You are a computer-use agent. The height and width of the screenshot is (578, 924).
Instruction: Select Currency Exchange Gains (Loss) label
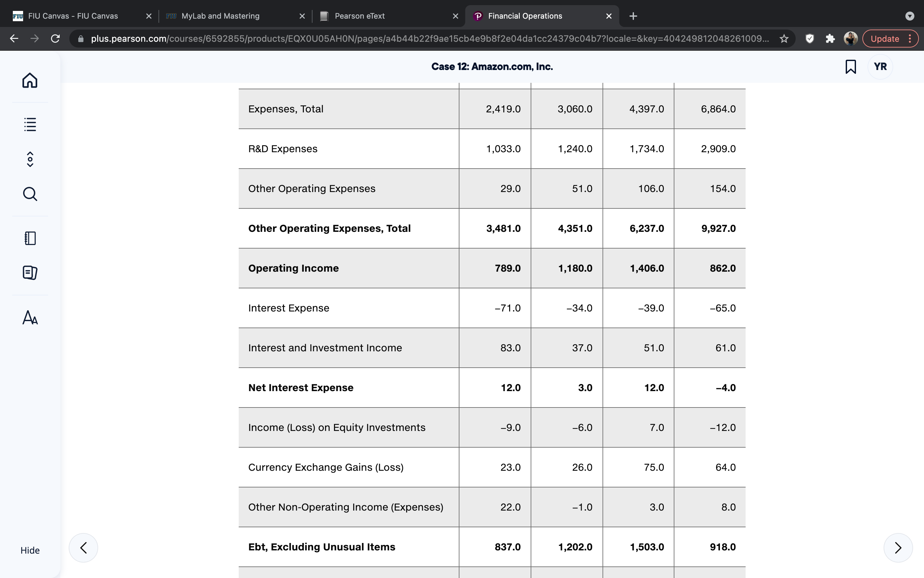click(x=326, y=467)
